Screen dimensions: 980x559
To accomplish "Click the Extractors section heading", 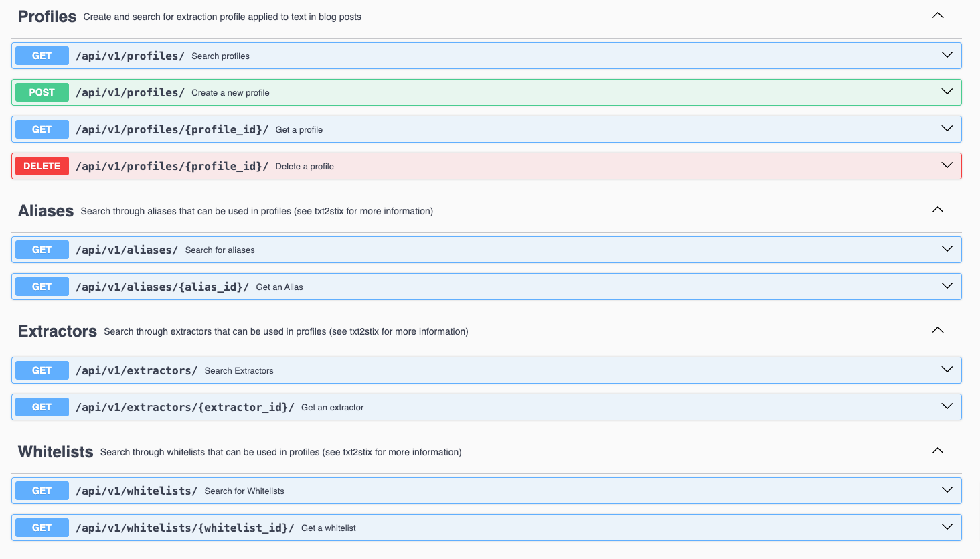I will coord(57,331).
